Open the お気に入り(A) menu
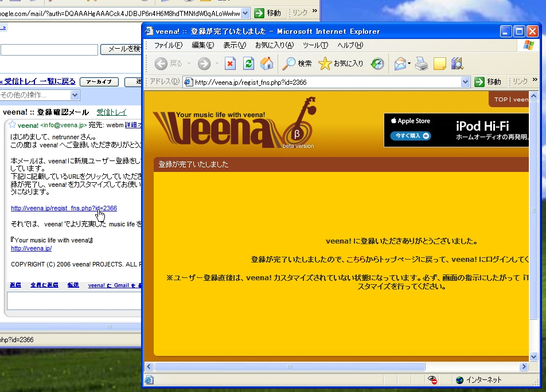 click(274, 45)
